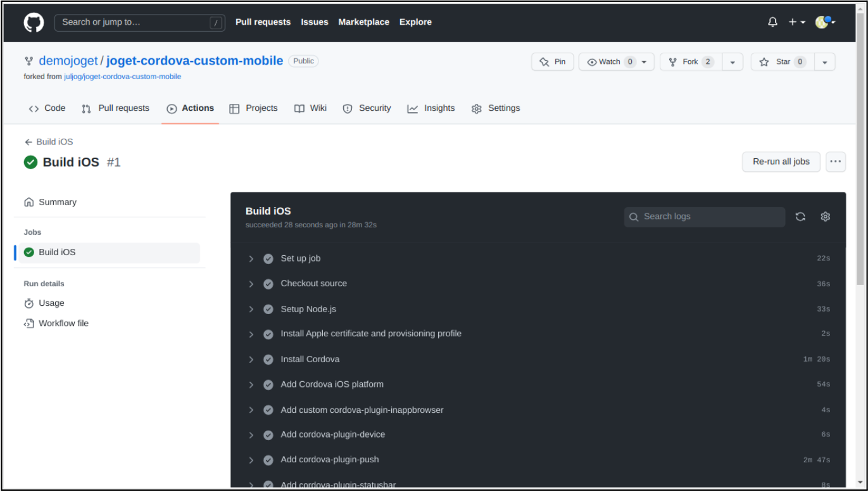The image size is (868, 492).
Task: Click the slash shortcut icon in search box
Action: pyautogui.click(x=217, y=23)
